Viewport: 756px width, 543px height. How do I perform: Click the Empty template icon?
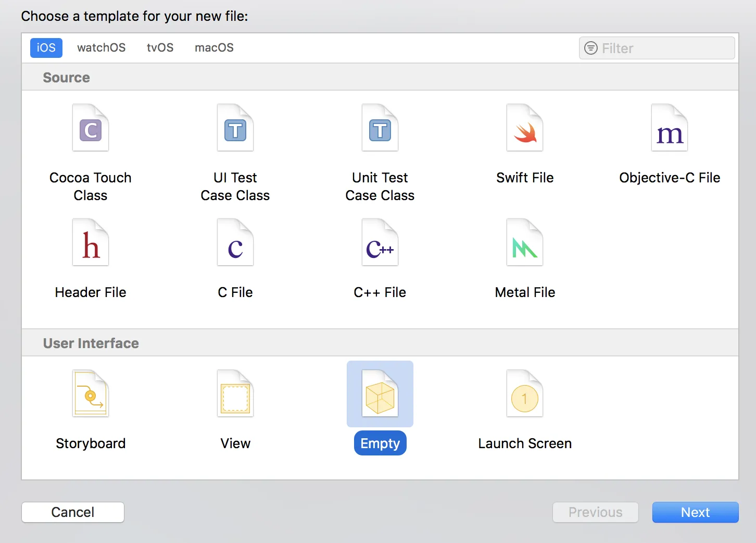380,393
